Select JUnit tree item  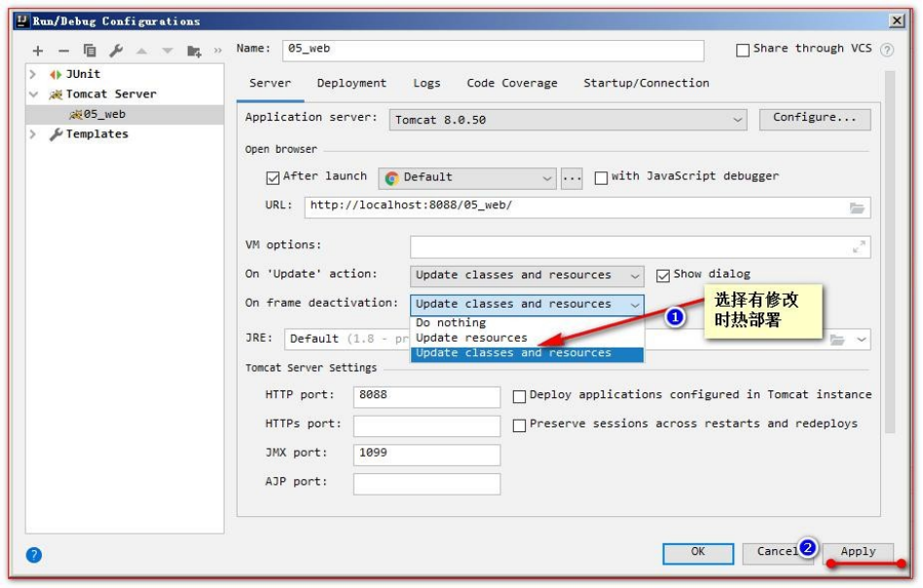(x=83, y=74)
